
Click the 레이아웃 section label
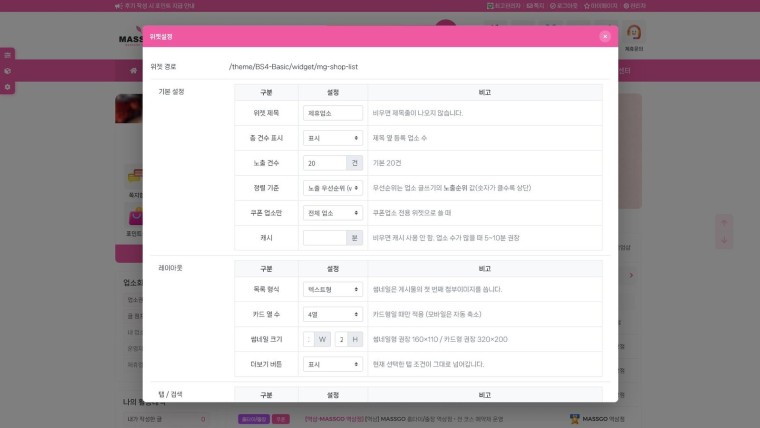[x=170, y=268]
